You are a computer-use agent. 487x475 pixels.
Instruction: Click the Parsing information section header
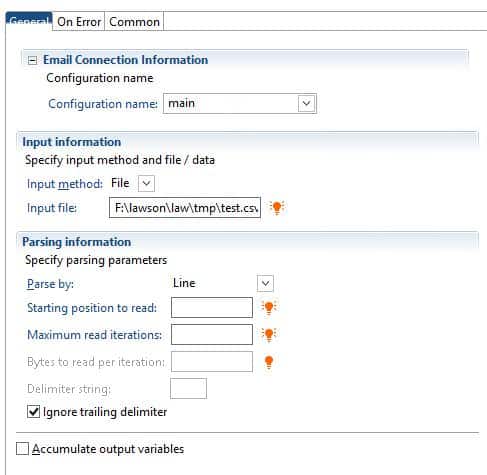pos(76,242)
